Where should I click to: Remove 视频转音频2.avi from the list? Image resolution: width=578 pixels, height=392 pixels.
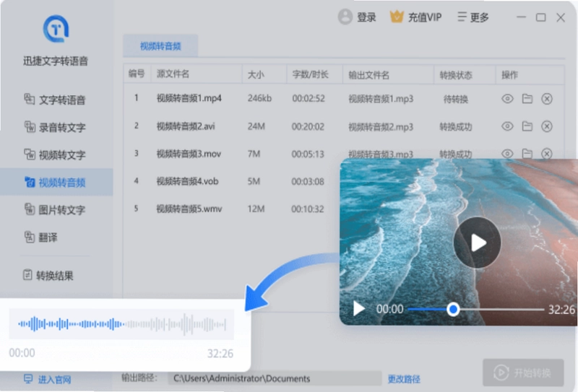547,126
